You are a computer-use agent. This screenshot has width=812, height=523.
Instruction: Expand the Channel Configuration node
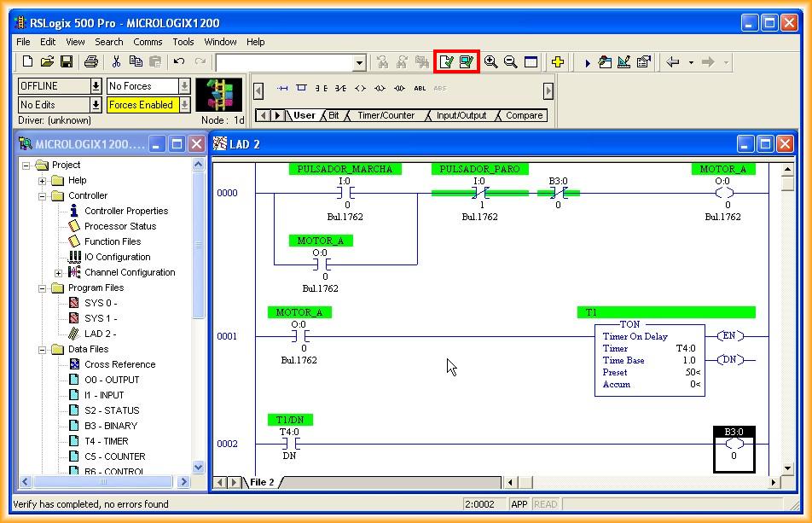[x=58, y=272]
